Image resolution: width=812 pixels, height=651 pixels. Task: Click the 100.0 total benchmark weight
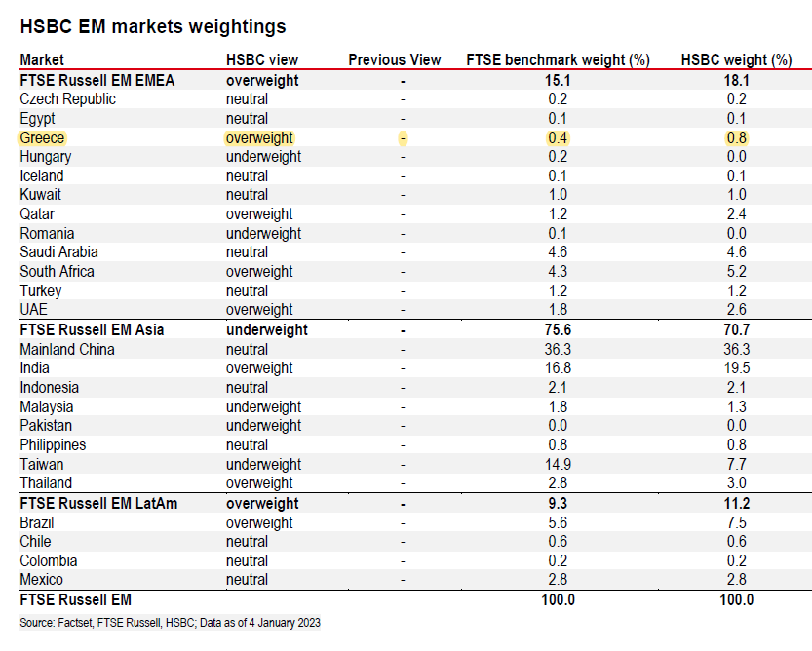click(x=558, y=599)
